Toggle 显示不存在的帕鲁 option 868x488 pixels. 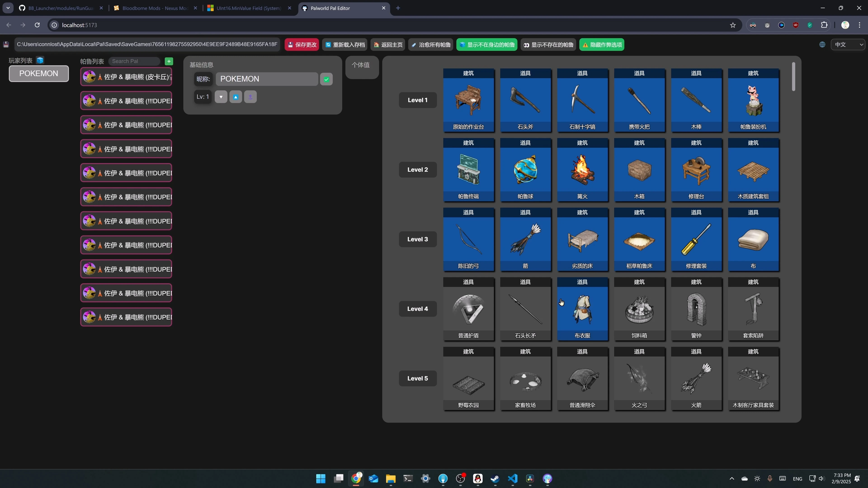pyautogui.click(x=548, y=45)
